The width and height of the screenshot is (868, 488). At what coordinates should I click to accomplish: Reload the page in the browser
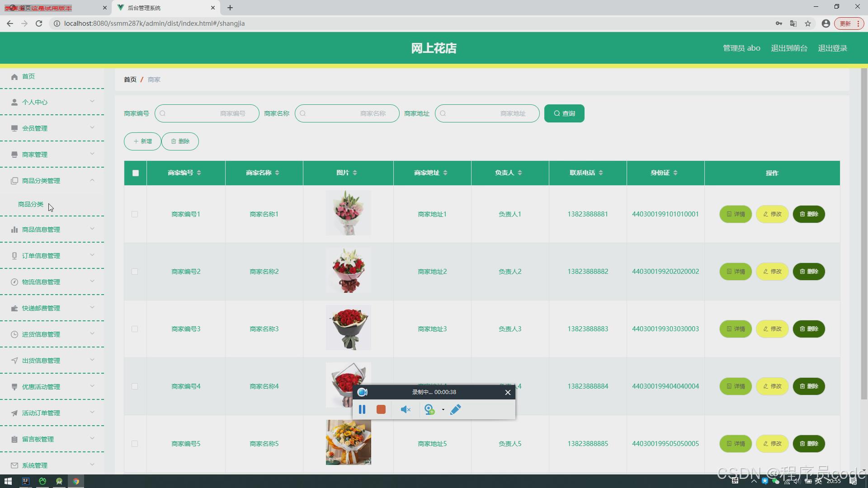point(39,23)
